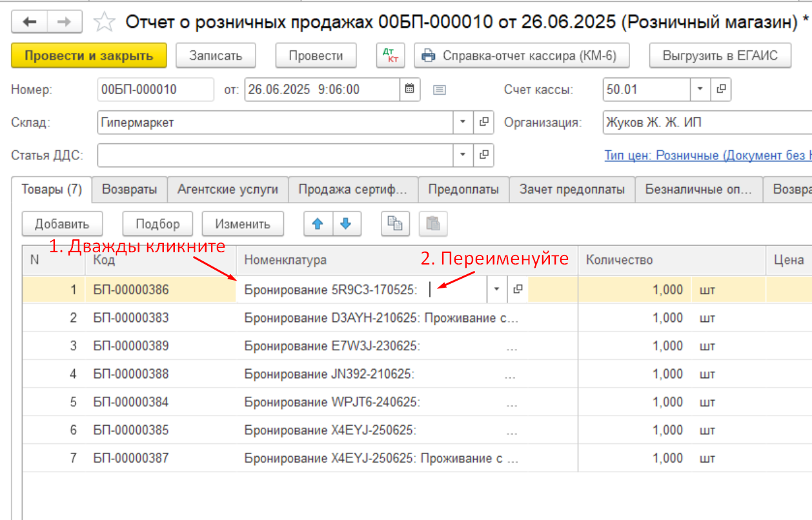Switch to the Возвраты tab
This screenshot has width=812, height=520.
coord(130,190)
